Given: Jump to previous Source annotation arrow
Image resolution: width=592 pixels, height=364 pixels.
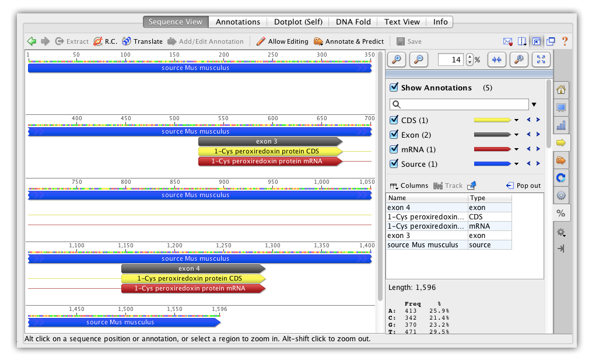Looking at the screenshot, I should coord(528,163).
